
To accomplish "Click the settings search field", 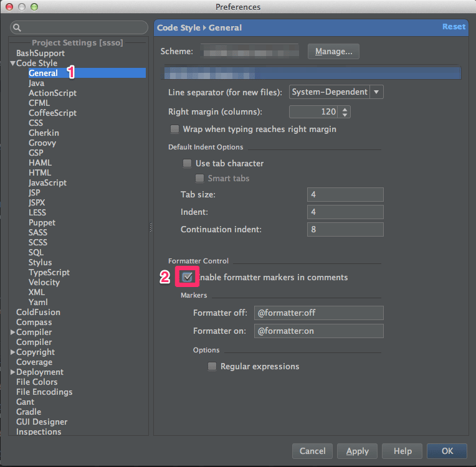I will coord(79,27).
